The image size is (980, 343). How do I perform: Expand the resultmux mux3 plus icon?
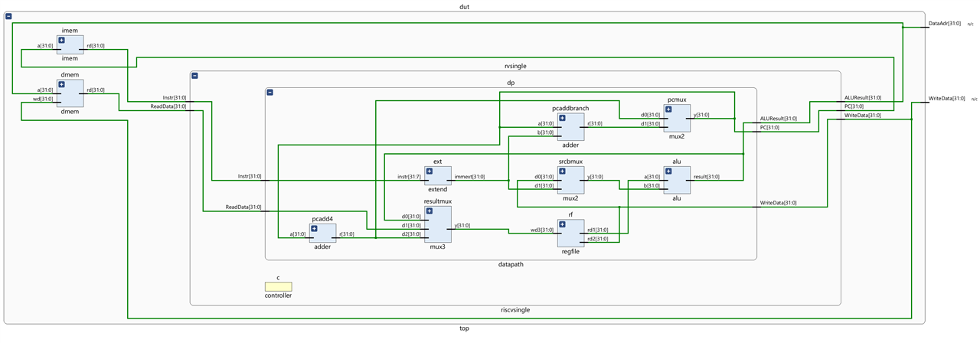coord(430,211)
